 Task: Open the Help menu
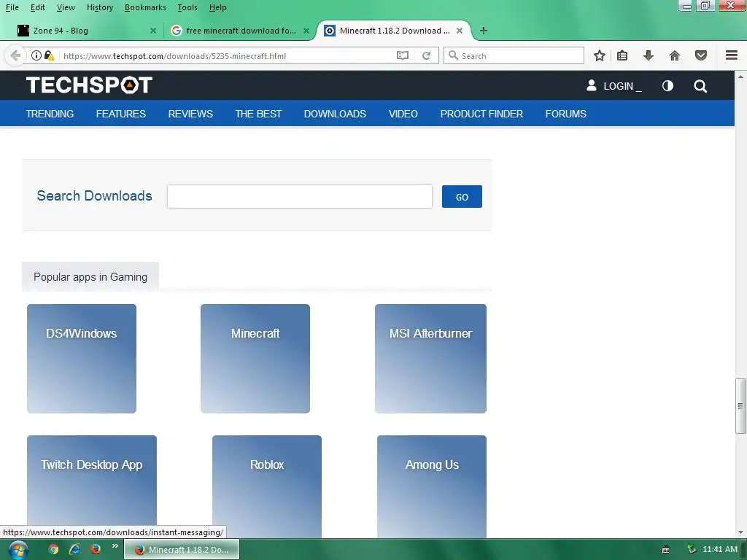(217, 7)
